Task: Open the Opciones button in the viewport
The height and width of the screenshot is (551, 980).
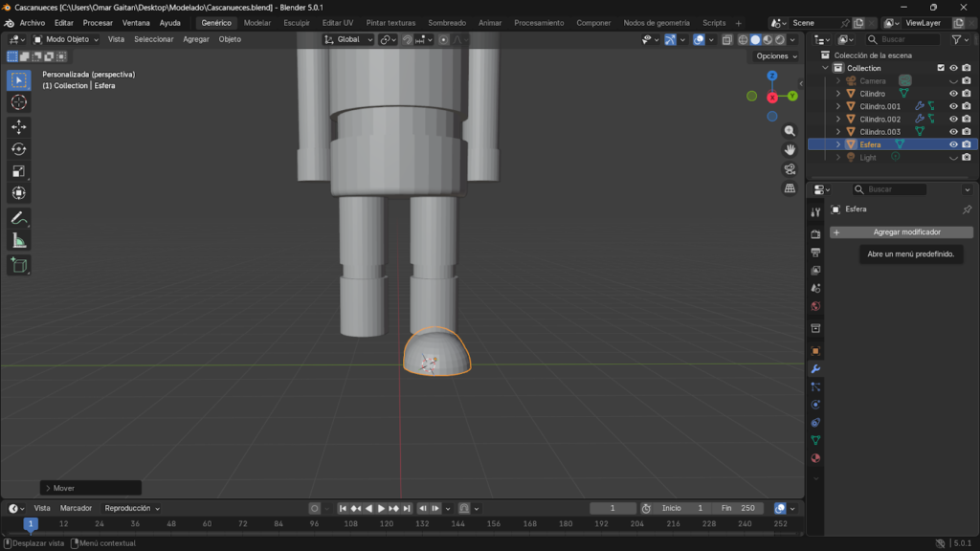Action: coord(775,55)
